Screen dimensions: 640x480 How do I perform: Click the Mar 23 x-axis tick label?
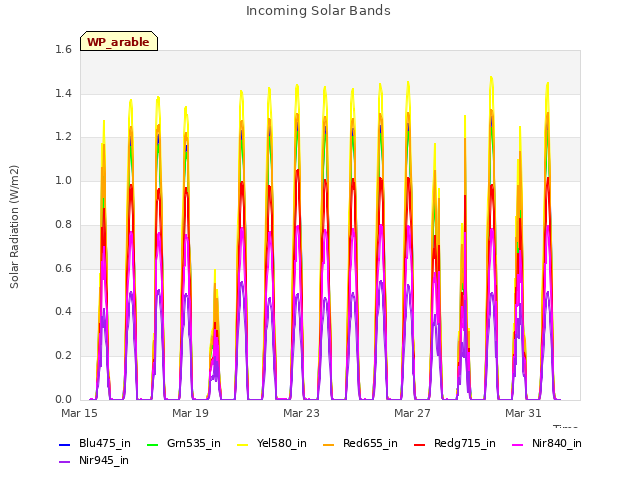[301, 413]
